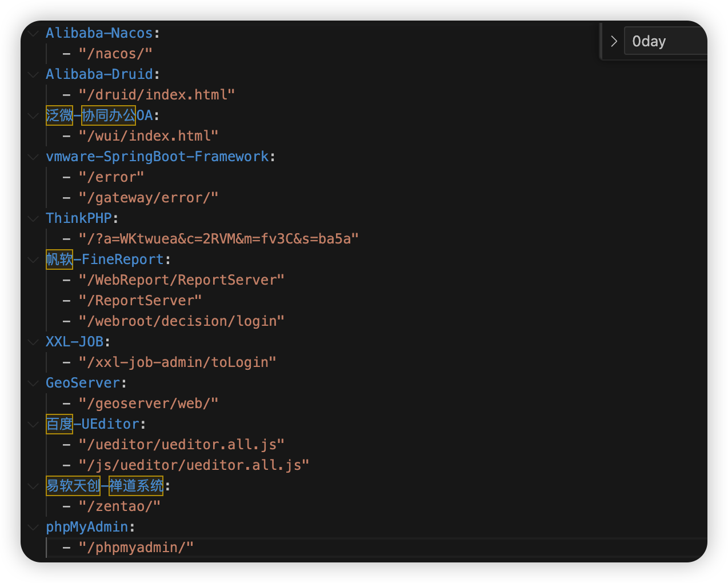This screenshot has height=583, width=728.
Task: Click the "/gateway/error/" string
Action: [149, 198]
